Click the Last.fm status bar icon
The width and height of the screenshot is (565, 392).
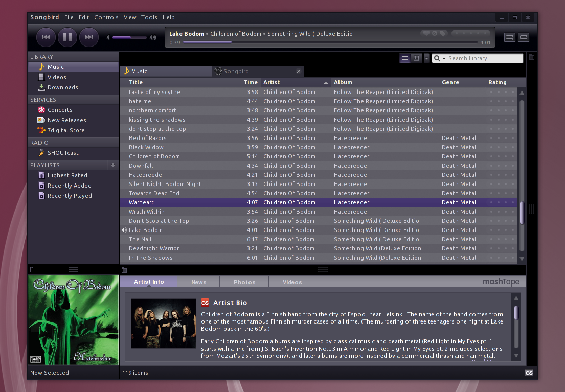click(x=529, y=373)
